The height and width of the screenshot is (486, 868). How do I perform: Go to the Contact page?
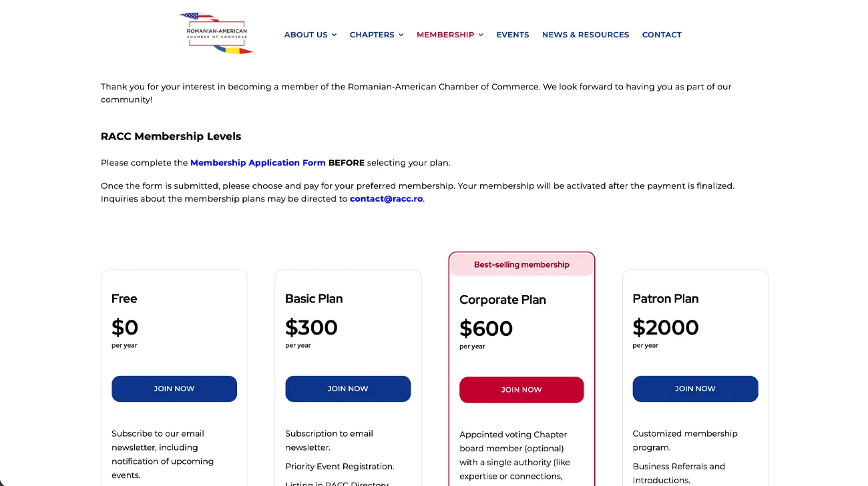661,35
